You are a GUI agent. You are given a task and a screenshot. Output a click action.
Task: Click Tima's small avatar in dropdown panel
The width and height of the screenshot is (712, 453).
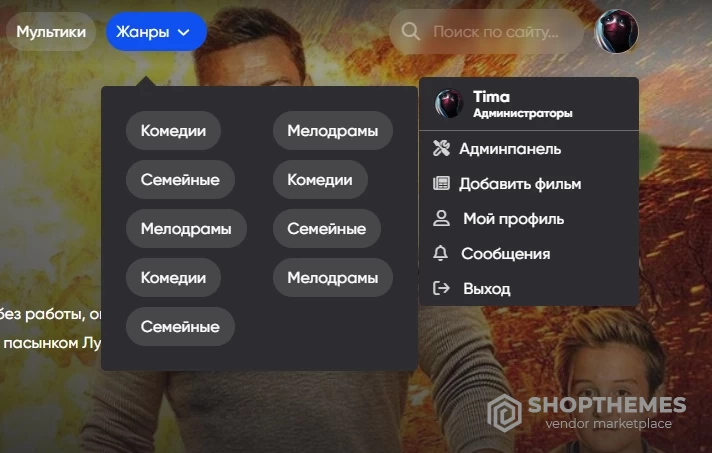449,103
